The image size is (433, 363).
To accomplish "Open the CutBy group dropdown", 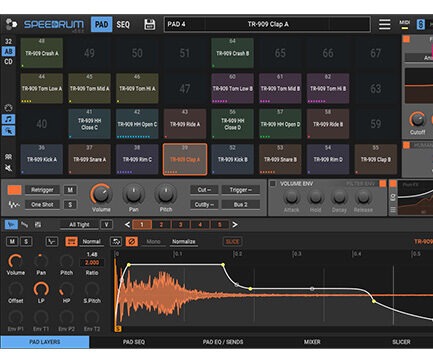I will [204, 205].
